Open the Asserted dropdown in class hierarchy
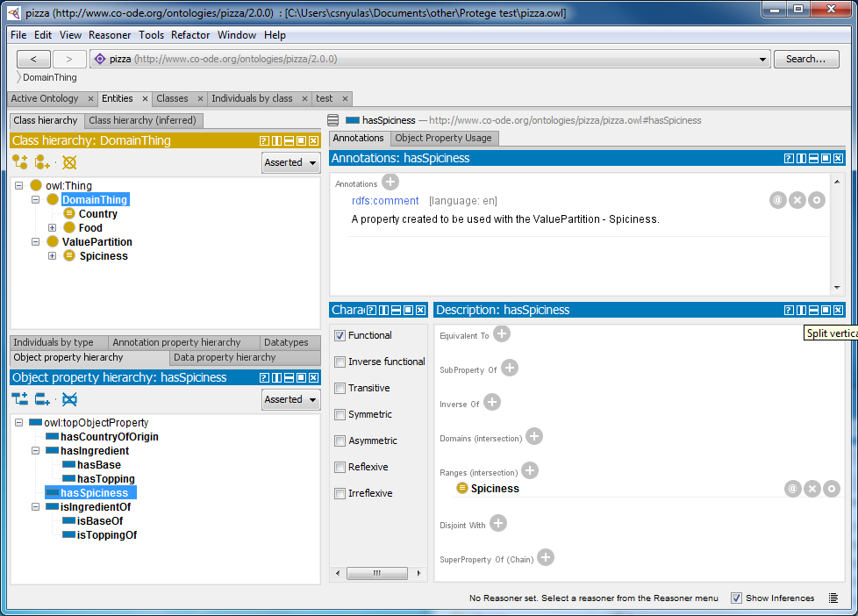Viewport: 858px width, 616px height. pyautogui.click(x=290, y=162)
